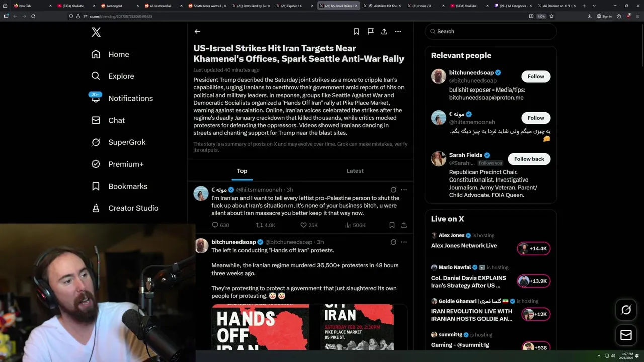Follow bitchuneedsoap in Relevant people
644x362 pixels.
536,76
